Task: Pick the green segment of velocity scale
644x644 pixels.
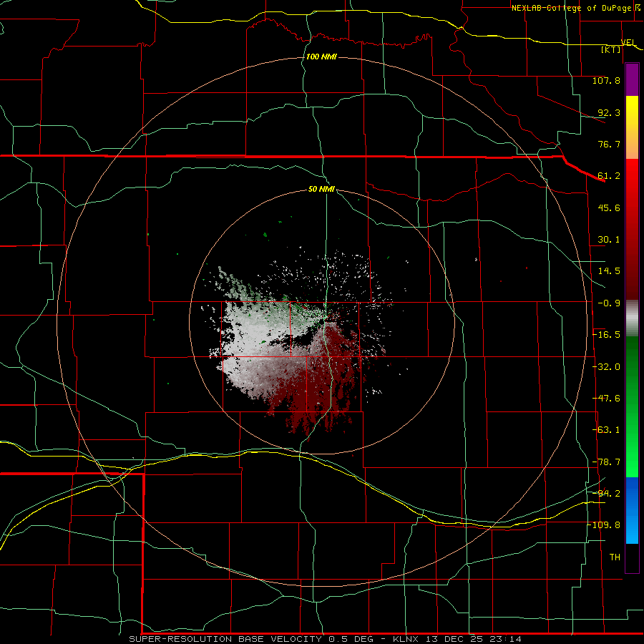Action: point(632,406)
